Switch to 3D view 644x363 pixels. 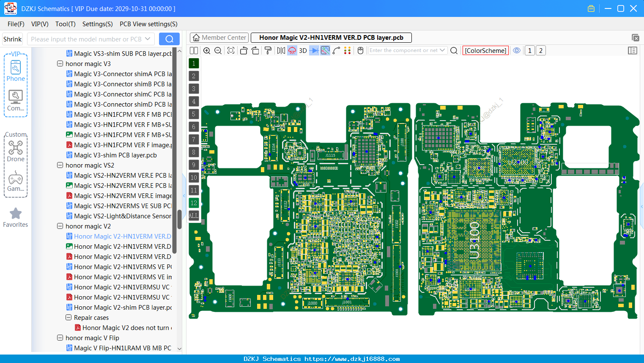pos(303,51)
